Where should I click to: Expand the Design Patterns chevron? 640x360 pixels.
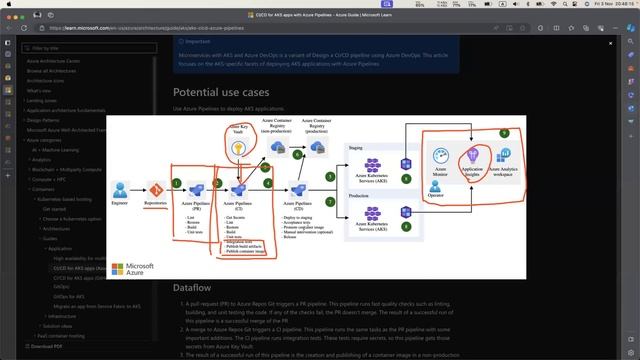(x=24, y=120)
